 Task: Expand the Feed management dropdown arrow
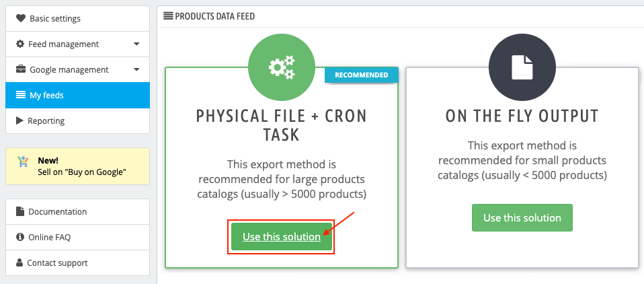[136, 44]
